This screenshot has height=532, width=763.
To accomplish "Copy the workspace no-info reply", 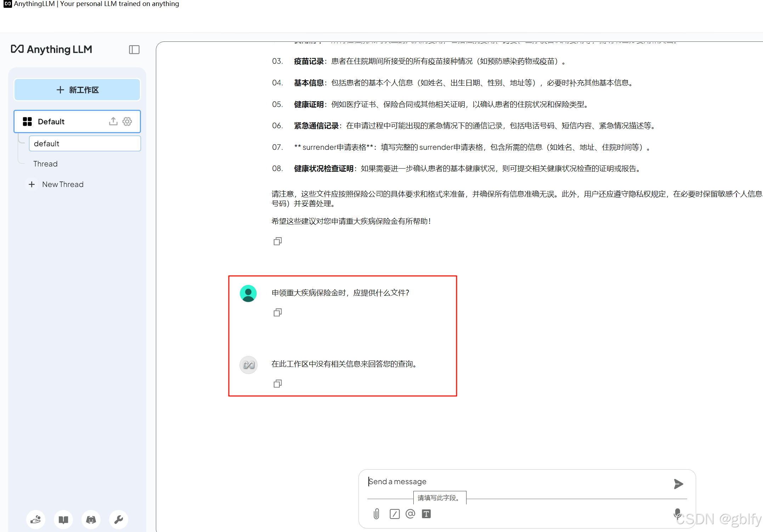I will (x=277, y=384).
